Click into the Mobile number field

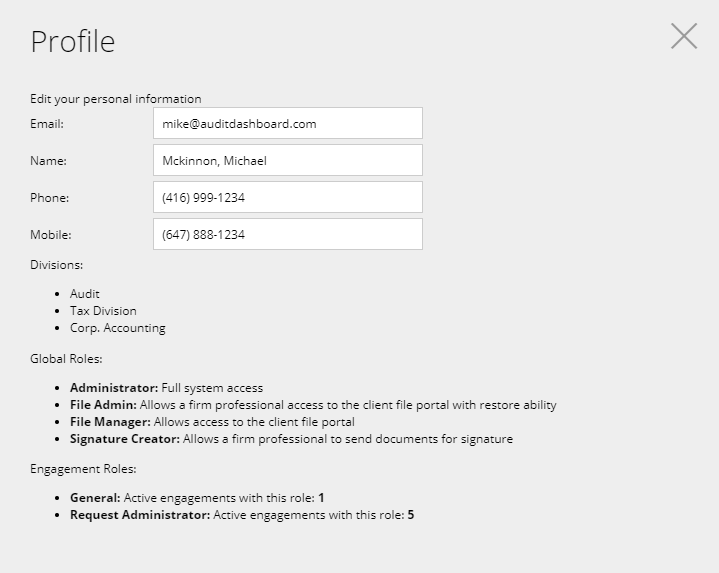click(287, 235)
